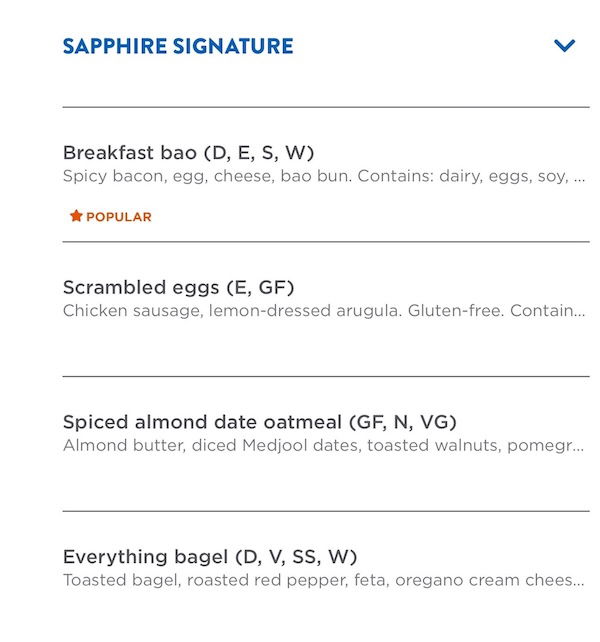Expand the truncated Scrambled eggs description ellipsis
The height and width of the screenshot is (642, 600).
(x=580, y=312)
